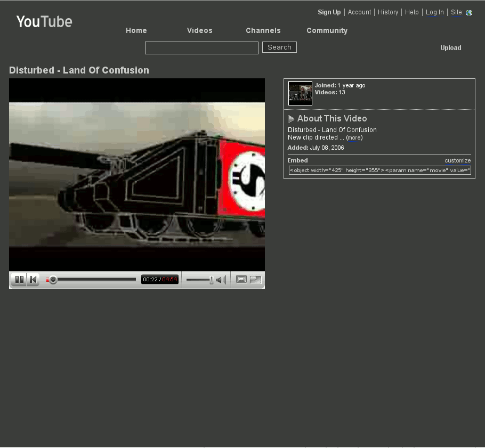Viewport: 485px width, 448px height.
Task: Click the Upload link
Action: 451,48
